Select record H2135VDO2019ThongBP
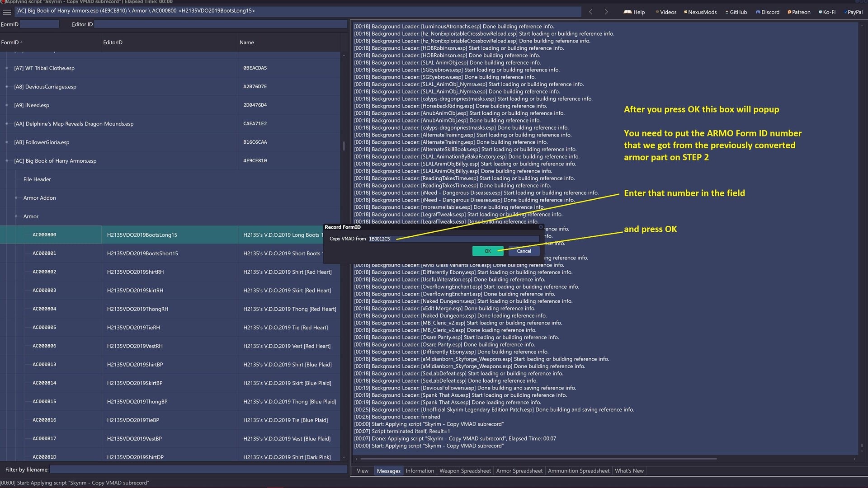This screenshot has width=868, height=488. [170, 402]
